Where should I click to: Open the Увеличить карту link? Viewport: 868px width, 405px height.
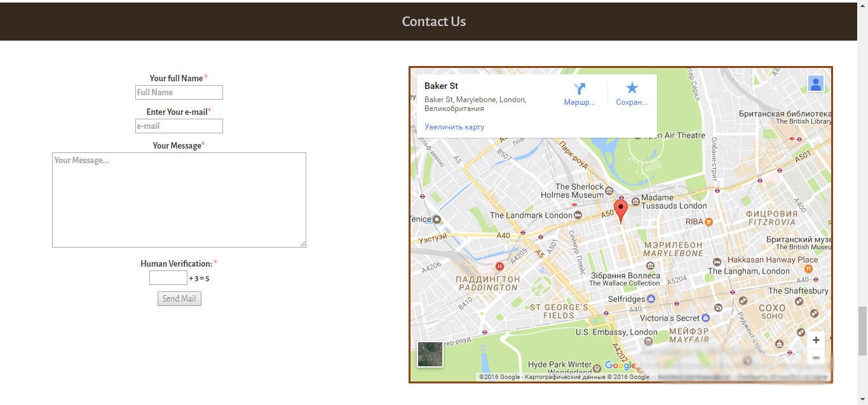click(454, 127)
